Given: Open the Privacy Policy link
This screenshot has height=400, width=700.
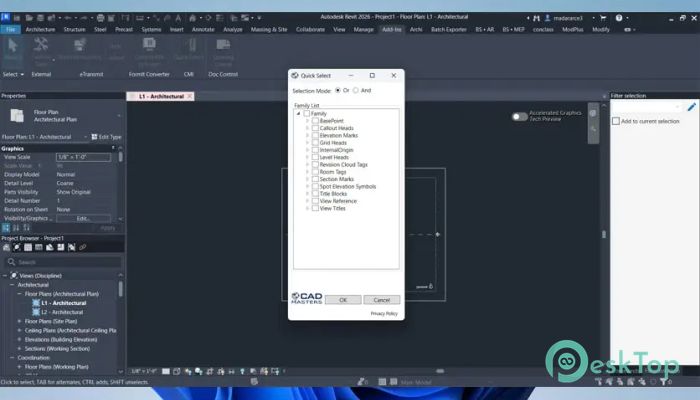Looking at the screenshot, I should [x=384, y=313].
